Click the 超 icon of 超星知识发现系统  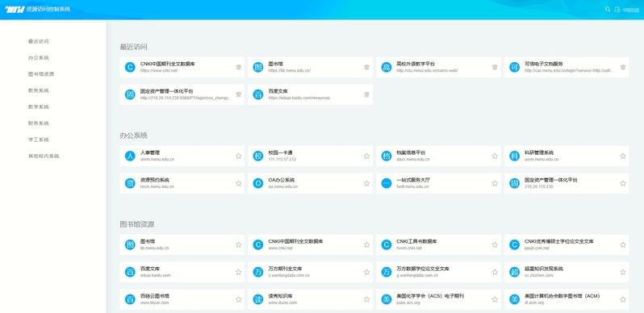pyautogui.click(x=514, y=272)
